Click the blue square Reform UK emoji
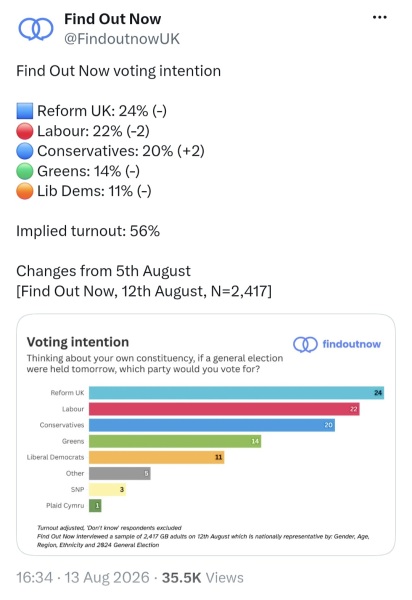 click(x=25, y=111)
